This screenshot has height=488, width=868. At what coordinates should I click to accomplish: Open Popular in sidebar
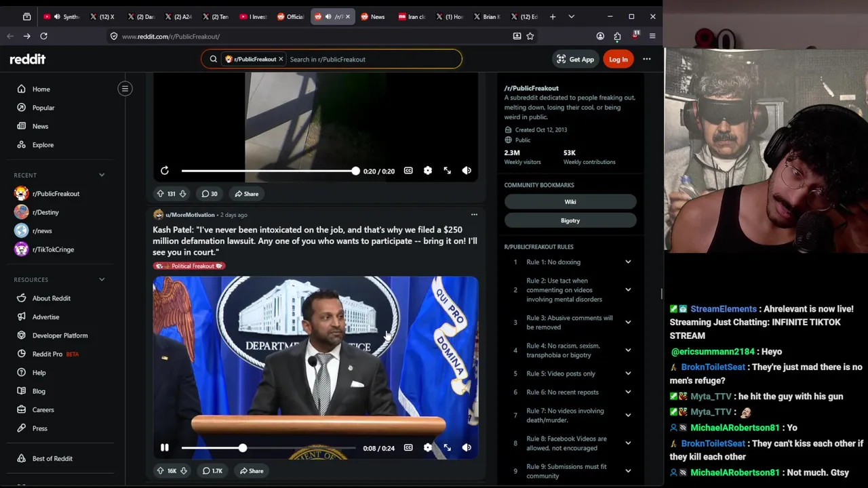(x=43, y=108)
